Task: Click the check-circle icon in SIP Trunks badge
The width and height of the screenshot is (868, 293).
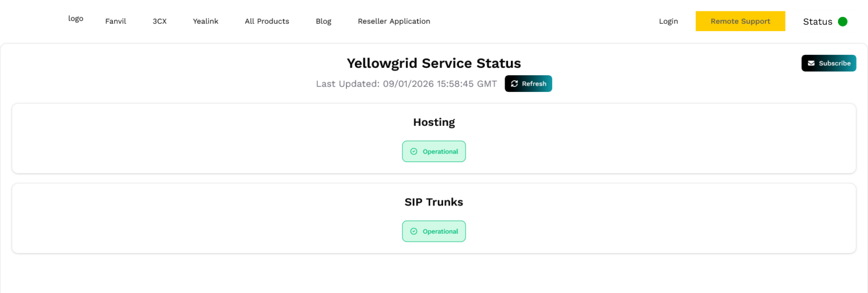Action: 414,231
